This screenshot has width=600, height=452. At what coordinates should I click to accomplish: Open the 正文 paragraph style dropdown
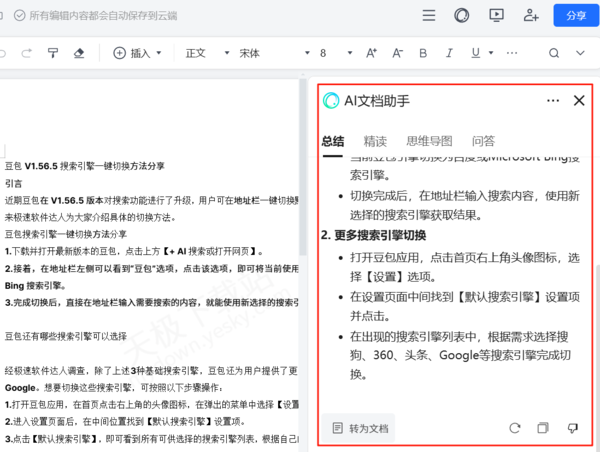click(207, 53)
